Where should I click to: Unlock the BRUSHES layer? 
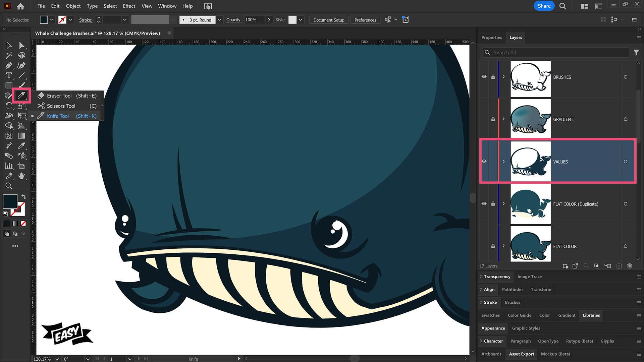click(493, 77)
